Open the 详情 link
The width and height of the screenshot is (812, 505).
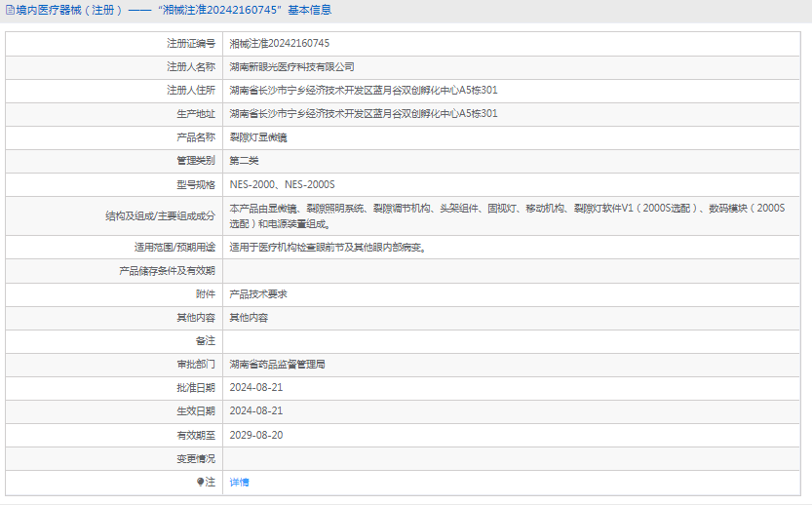point(239,483)
